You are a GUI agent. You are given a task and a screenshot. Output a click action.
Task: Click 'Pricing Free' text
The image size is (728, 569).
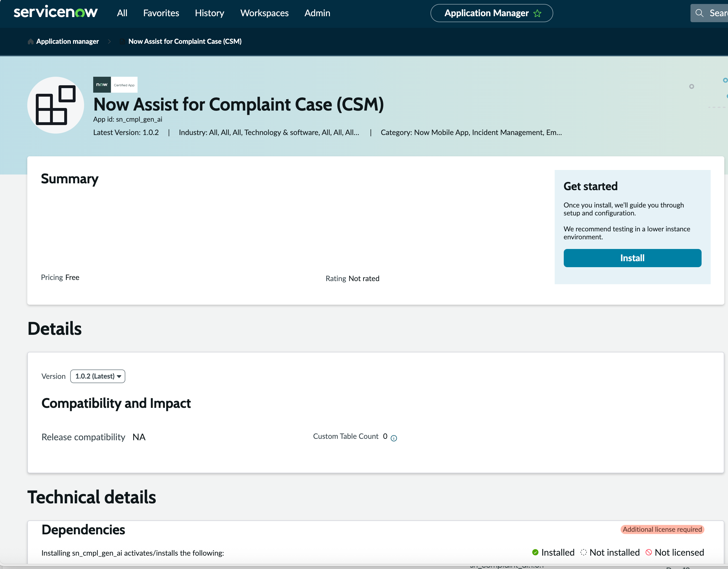tap(60, 277)
